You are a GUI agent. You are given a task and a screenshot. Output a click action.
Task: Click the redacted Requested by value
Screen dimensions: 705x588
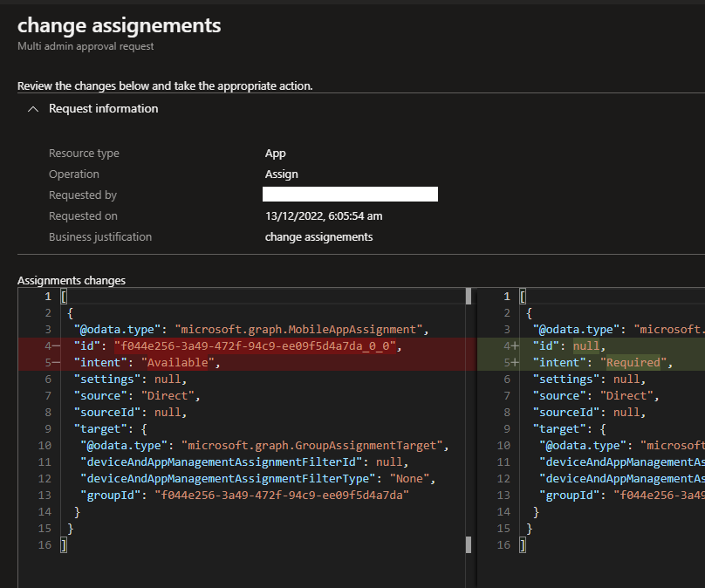(x=351, y=195)
